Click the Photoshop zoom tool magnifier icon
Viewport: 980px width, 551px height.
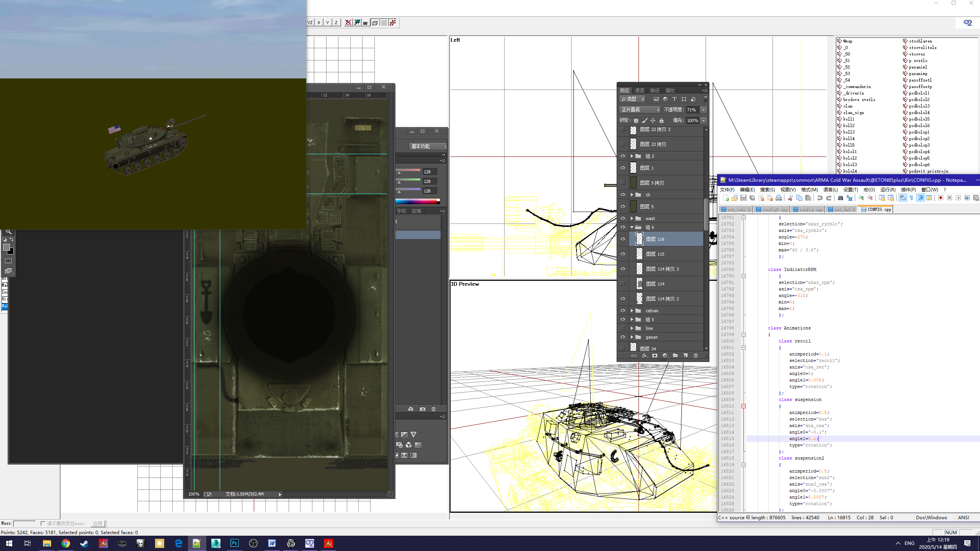pyautogui.click(x=8, y=232)
